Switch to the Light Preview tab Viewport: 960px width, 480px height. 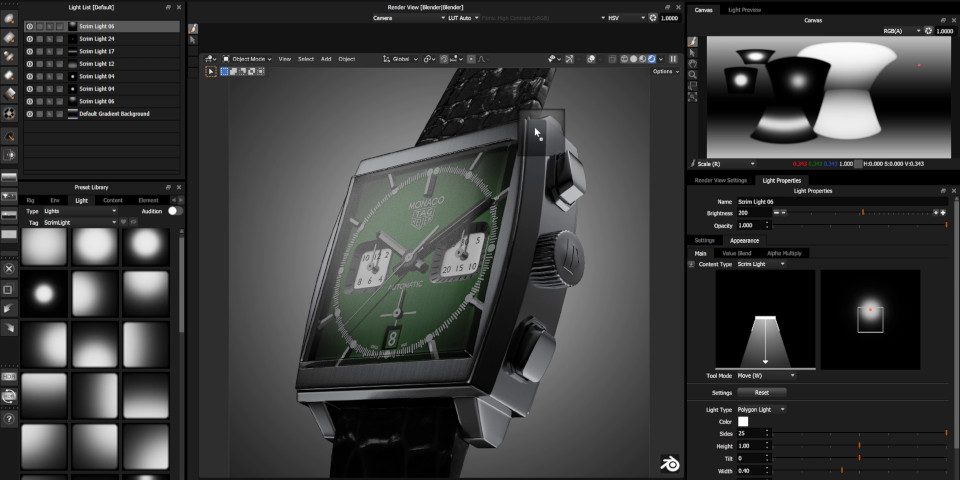point(744,10)
